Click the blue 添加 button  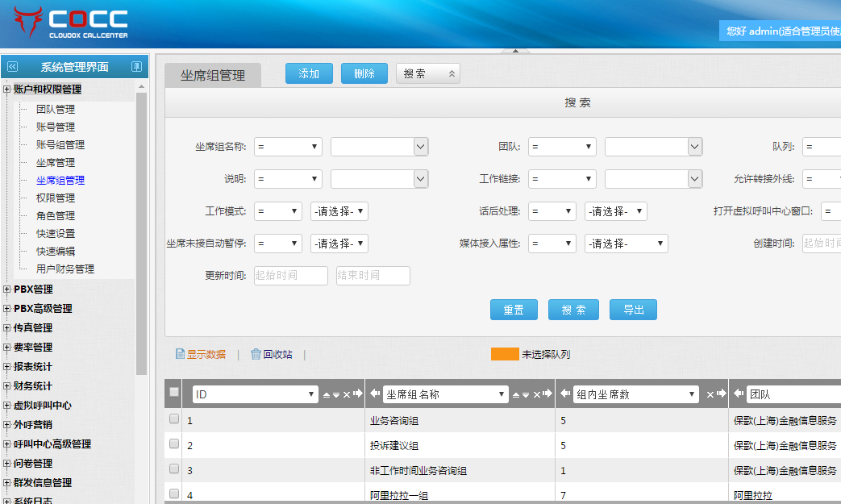309,73
